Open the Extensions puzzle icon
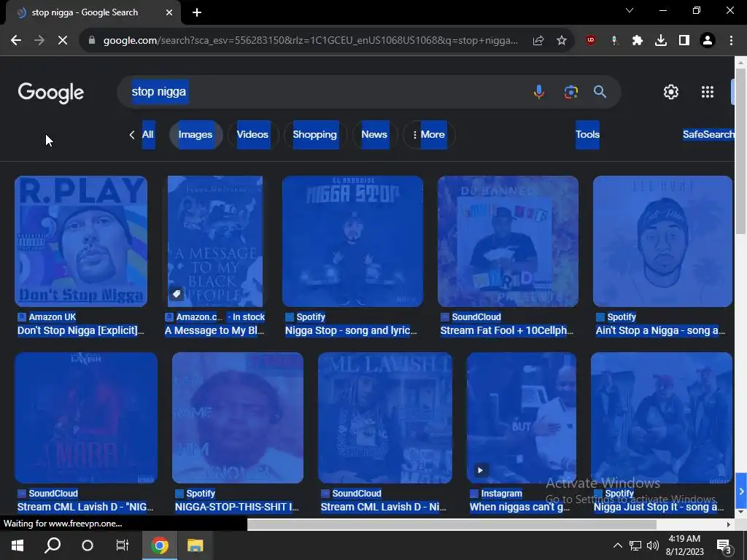The image size is (747, 560). click(637, 41)
